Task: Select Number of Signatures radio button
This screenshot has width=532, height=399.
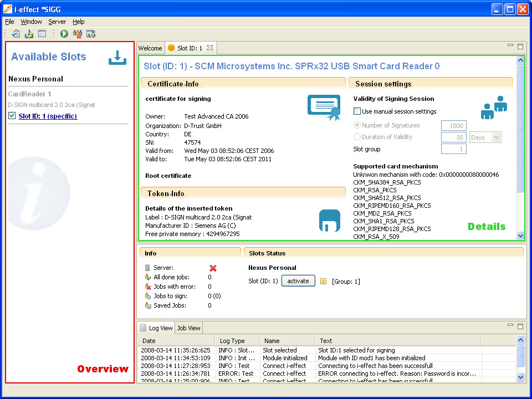Action: (x=357, y=125)
